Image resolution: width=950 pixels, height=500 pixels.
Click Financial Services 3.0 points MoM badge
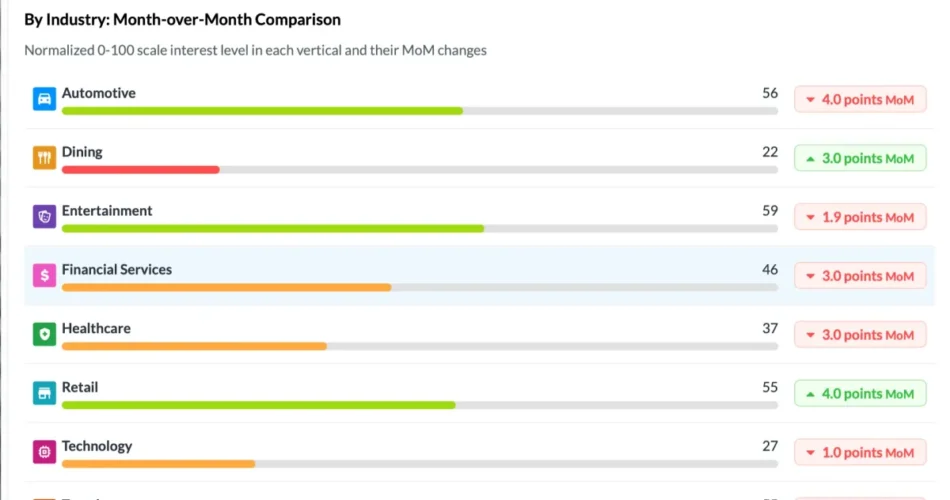860,276
